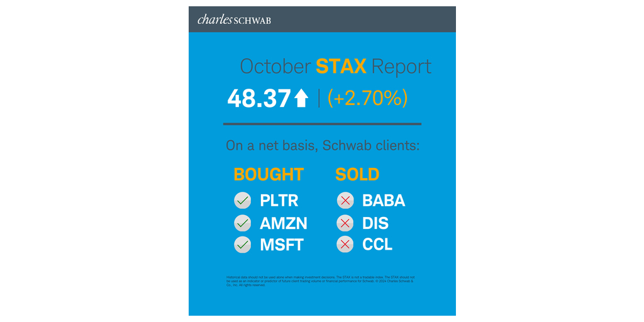Click the Charles Schwab logo
Viewport: 644px width, 322px height.
pyautogui.click(x=234, y=19)
